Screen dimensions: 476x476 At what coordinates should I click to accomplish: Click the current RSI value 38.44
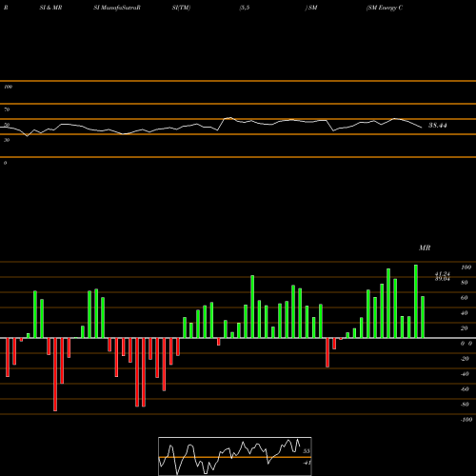tap(438, 126)
